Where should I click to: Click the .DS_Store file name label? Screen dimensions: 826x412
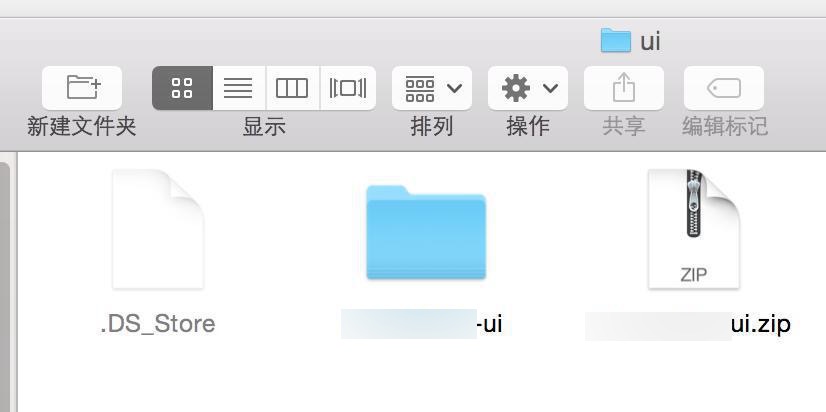point(158,324)
